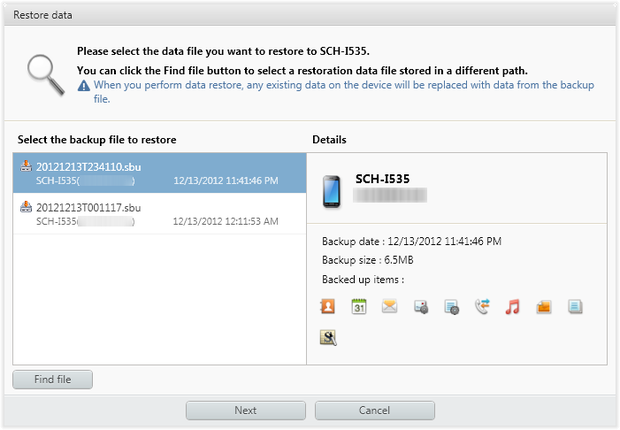Click the call log phone arrows icon
Image resolution: width=620 pixels, height=430 pixels.
[x=482, y=307]
